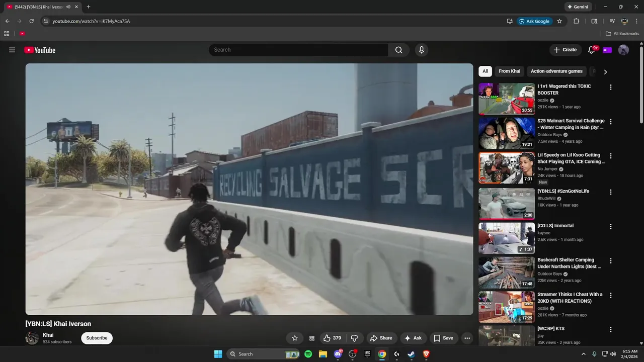Open the browser Extensions puzzle icon

point(577,21)
